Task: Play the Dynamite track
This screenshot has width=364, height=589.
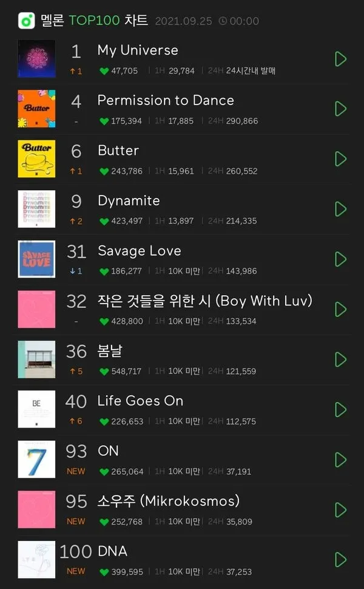Action: point(340,209)
